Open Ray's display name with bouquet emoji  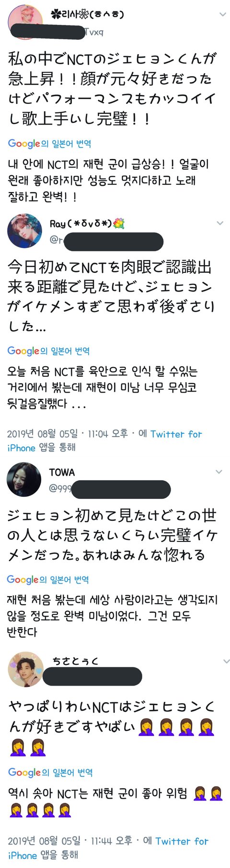[x=87, y=224]
